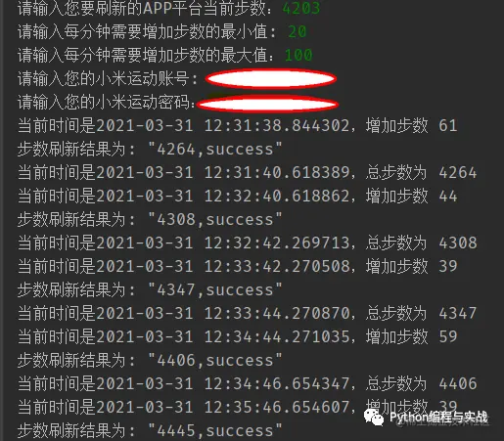Click the redacted 小米运动密码 input oval
504x441 pixels.
click(x=267, y=105)
